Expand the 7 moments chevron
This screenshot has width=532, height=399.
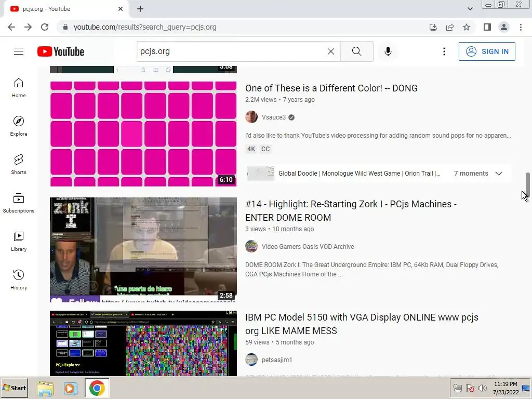click(498, 174)
